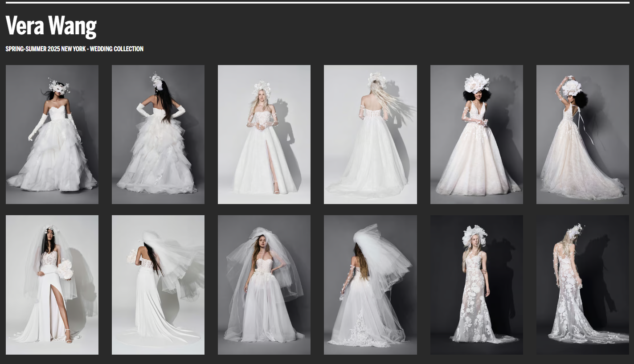The image size is (634, 364).
Task: Open thumbnail of veiled bride holding bouquet, front view
Action: coord(52,285)
